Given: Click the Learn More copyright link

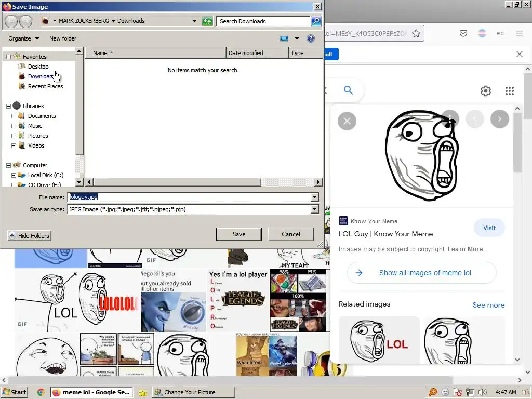Looking at the screenshot, I should click(x=465, y=249).
